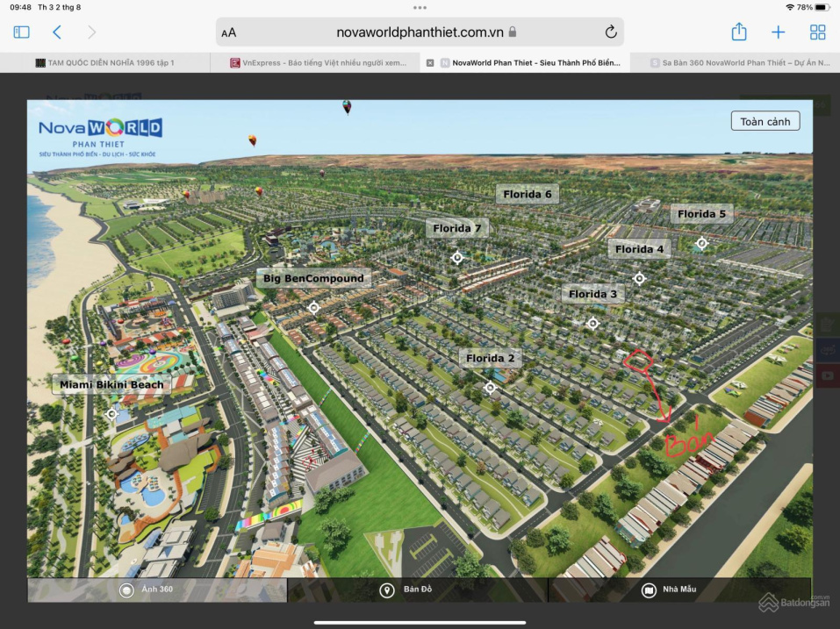Select the Florida 7 label
840x629 pixels.
[x=457, y=229]
